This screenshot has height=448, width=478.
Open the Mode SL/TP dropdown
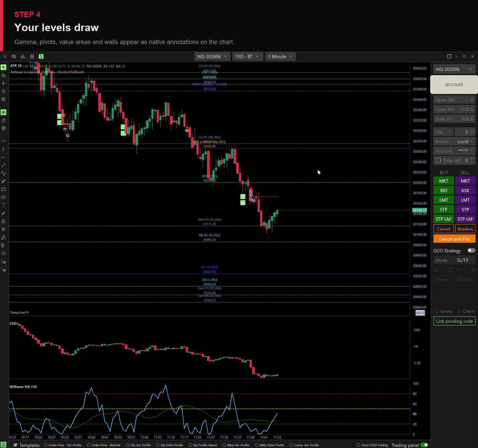tap(454, 260)
